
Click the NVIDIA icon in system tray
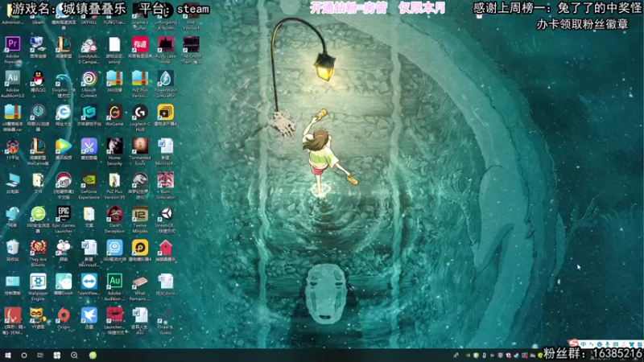click(468, 356)
